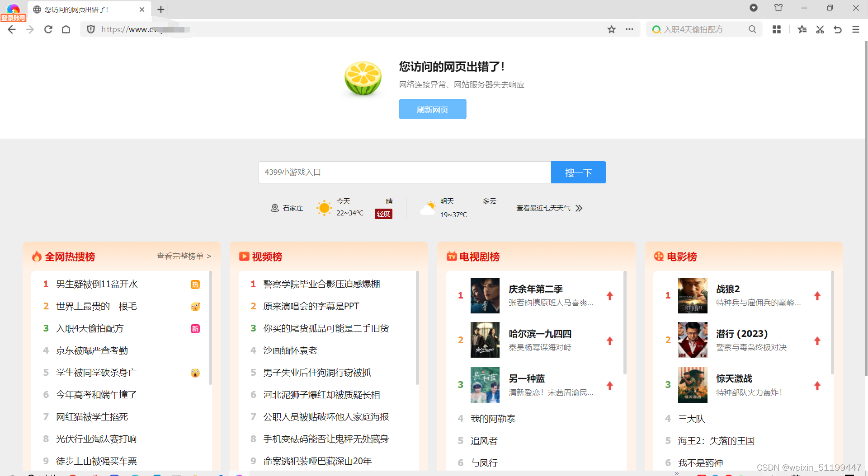Click the 刷新网页 button
868x476 pixels.
tap(432, 109)
